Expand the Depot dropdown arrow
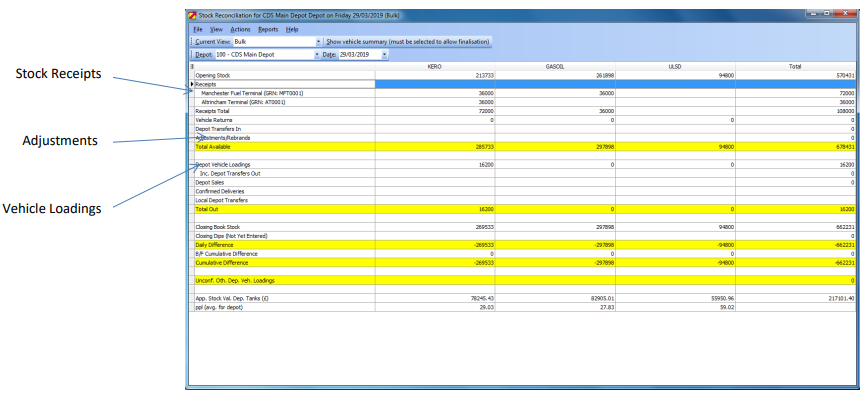Screen dimensions: 868x395 coord(317,55)
